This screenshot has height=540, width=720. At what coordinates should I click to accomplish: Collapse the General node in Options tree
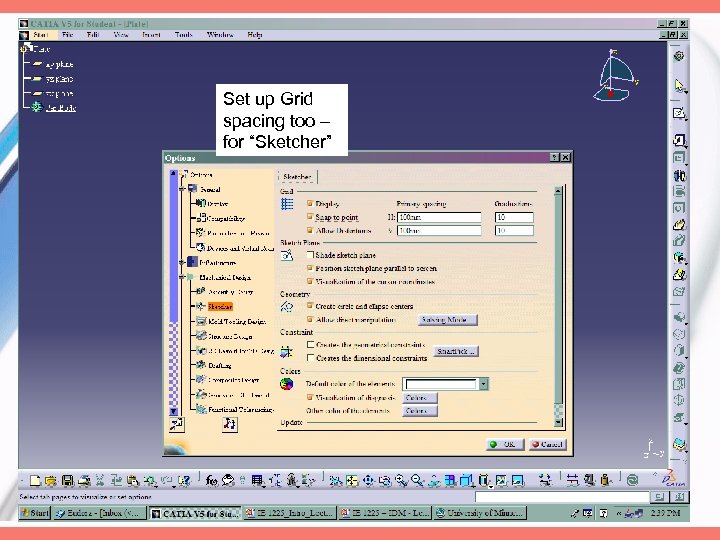click(182, 189)
